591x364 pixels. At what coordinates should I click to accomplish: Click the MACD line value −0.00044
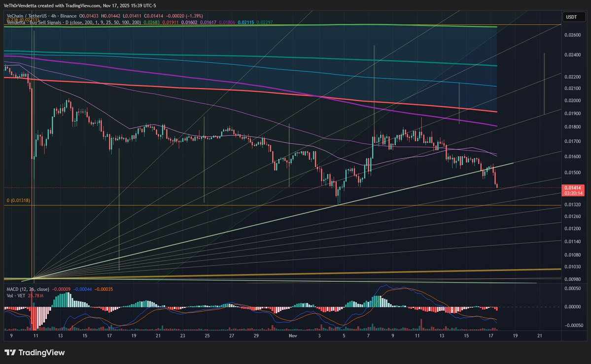pos(82,290)
